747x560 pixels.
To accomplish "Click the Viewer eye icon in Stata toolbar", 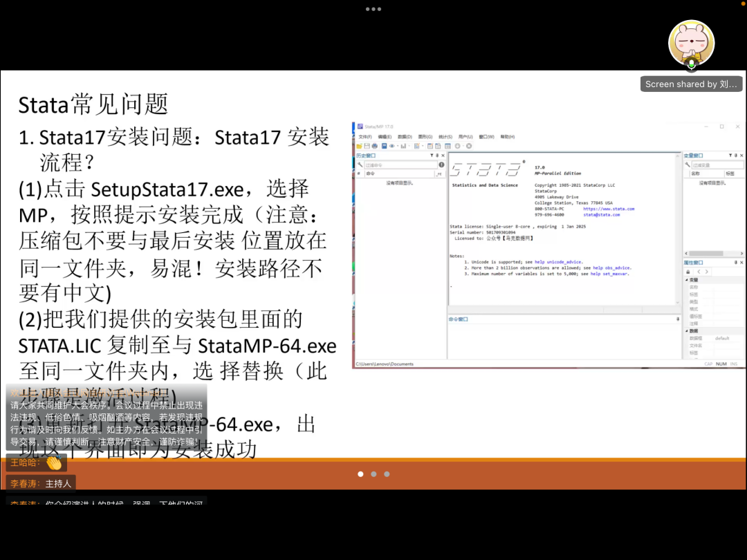I will (x=392, y=146).
